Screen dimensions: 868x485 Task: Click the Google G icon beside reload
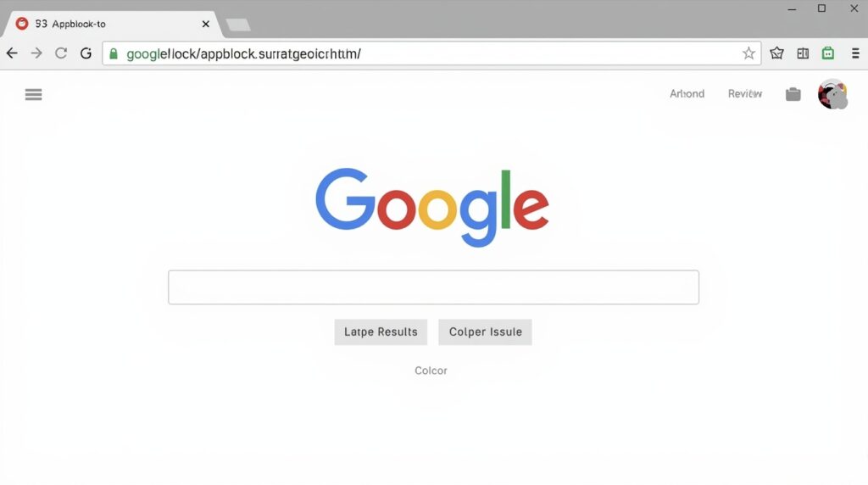pos(86,53)
